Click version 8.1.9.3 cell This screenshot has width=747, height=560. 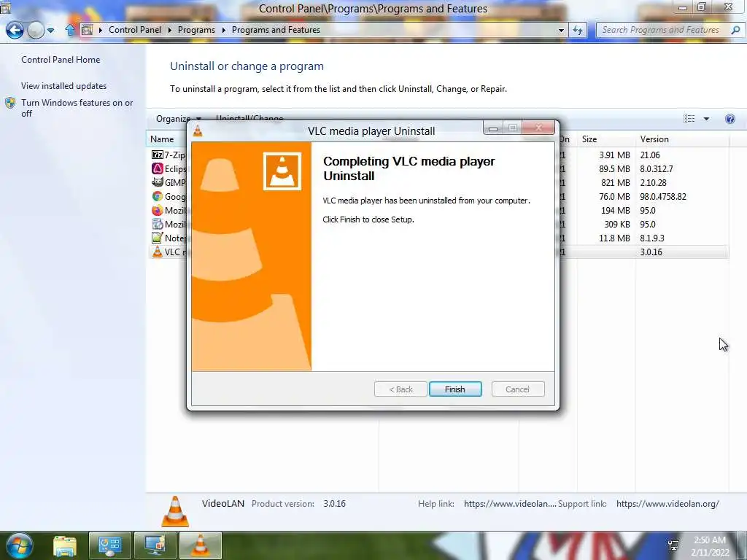coord(652,238)
